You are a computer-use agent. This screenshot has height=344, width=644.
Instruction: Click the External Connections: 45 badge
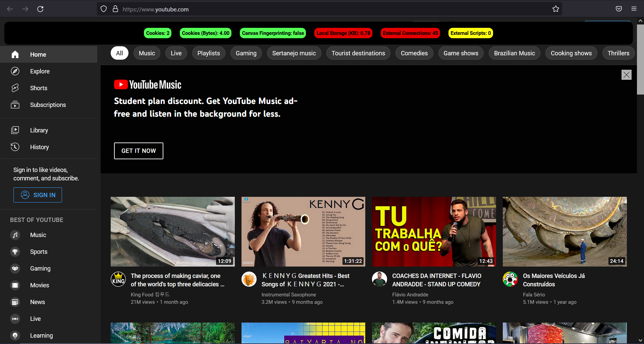(x=411, y=33)
